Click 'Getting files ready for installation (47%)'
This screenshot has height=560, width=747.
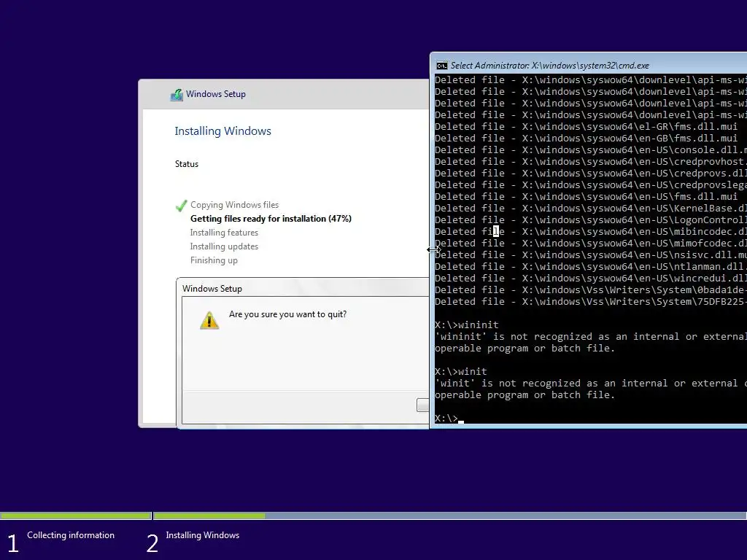(x=271, y=219)
